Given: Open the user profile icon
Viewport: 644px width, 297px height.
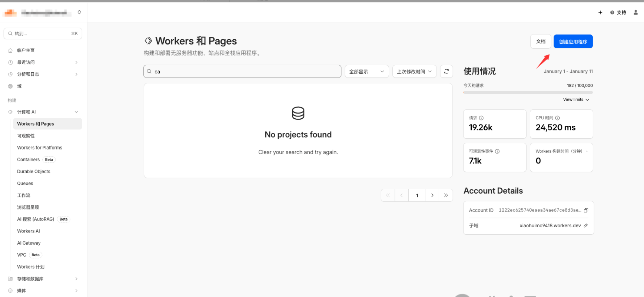Looking at the screenshot, I should (x=635, y=12).
